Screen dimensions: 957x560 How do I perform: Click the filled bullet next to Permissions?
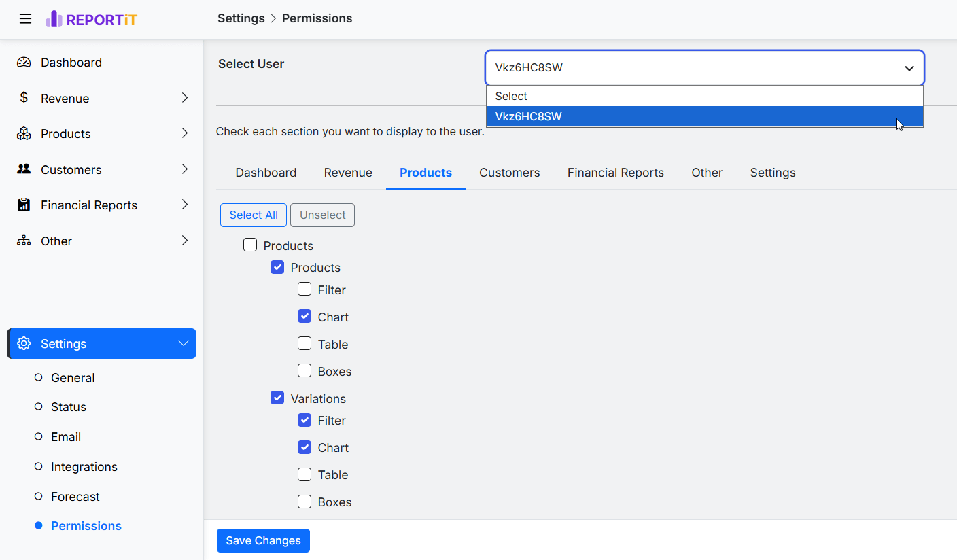pos(39,526)
